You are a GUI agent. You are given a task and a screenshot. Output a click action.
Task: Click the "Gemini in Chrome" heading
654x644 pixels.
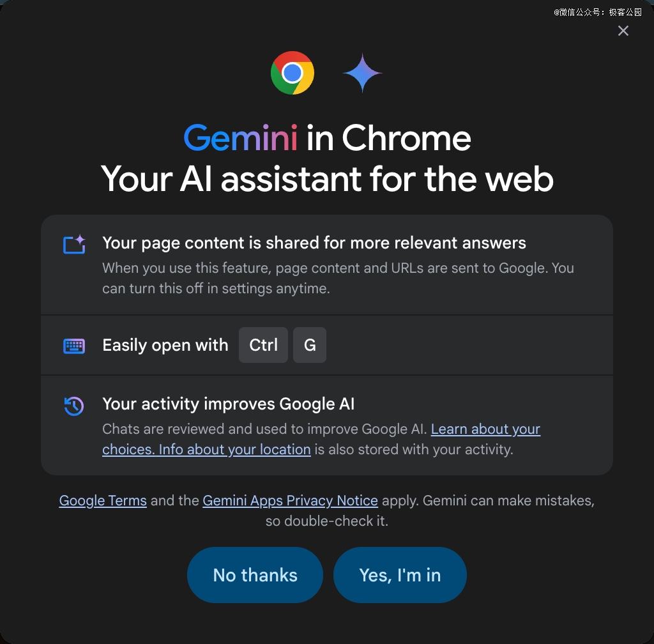pos(327,137)
